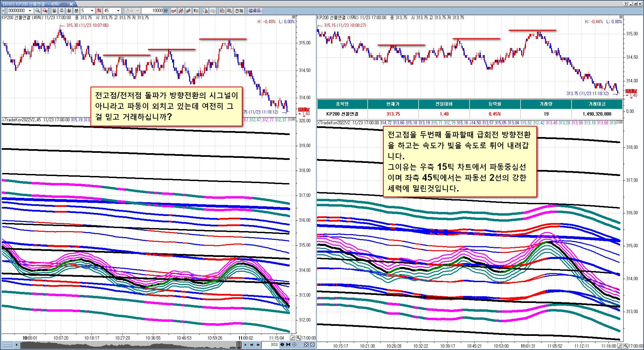
Task: Select the 일 (daily) period button
Action: (x=54, y=11)
